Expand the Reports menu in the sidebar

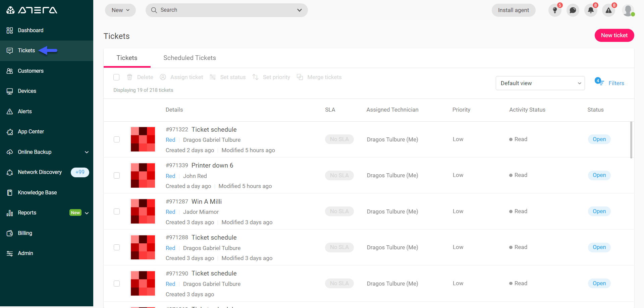(x=27, y=212)
